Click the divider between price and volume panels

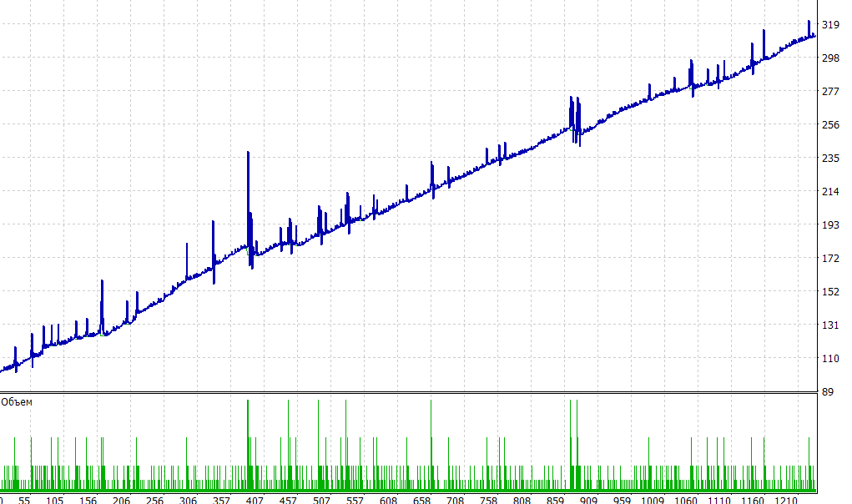pyautogui.click(x=407, y=392)
